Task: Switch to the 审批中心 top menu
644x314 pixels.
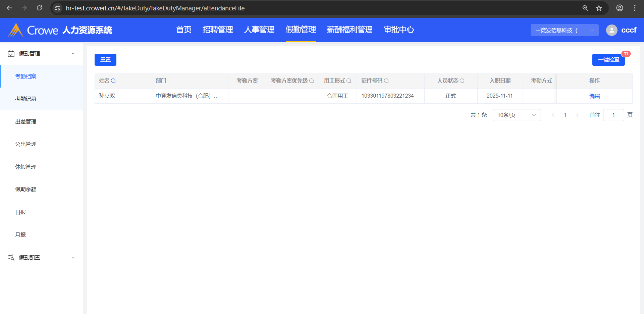Action: [399, 30]
